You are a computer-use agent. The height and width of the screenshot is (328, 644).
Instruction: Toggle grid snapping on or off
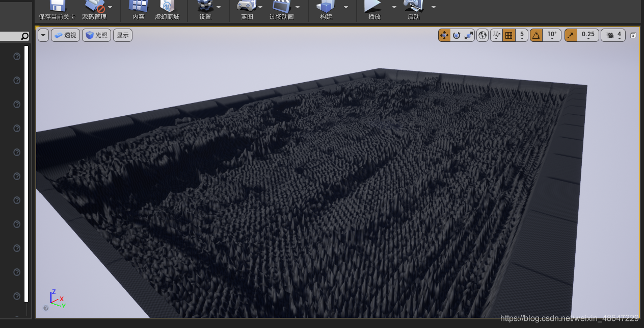(x=508, y=35)
